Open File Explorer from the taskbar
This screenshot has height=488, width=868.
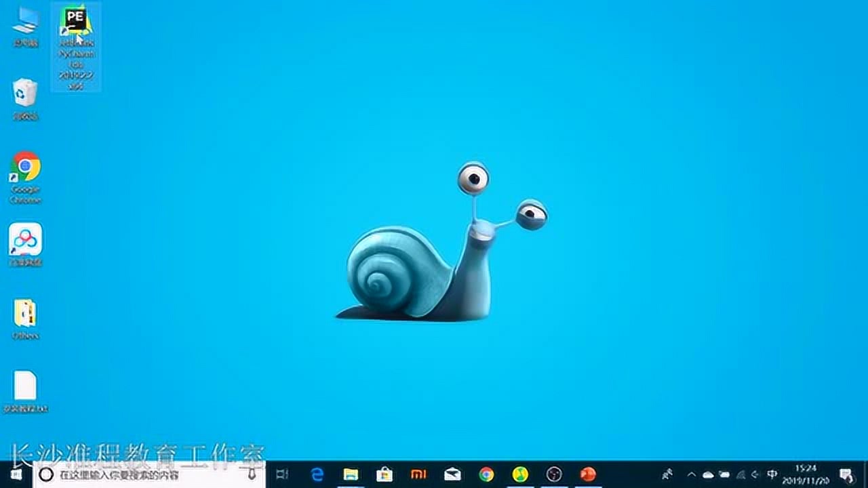point(351,474)
